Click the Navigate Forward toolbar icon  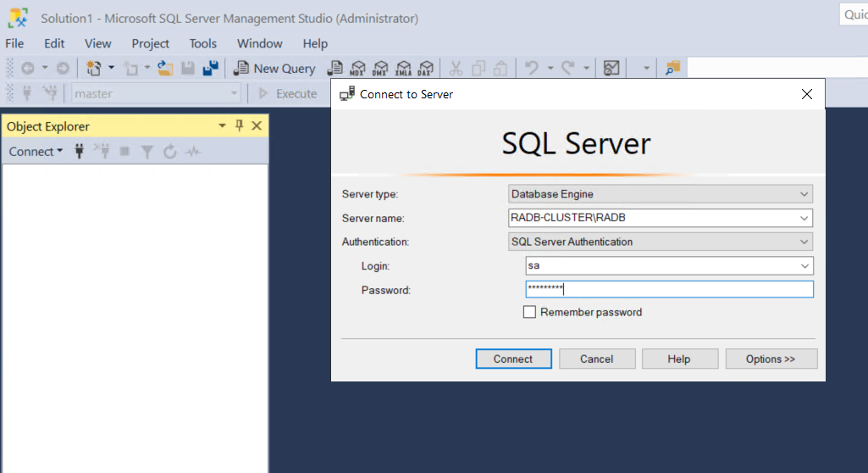[64, 68]
